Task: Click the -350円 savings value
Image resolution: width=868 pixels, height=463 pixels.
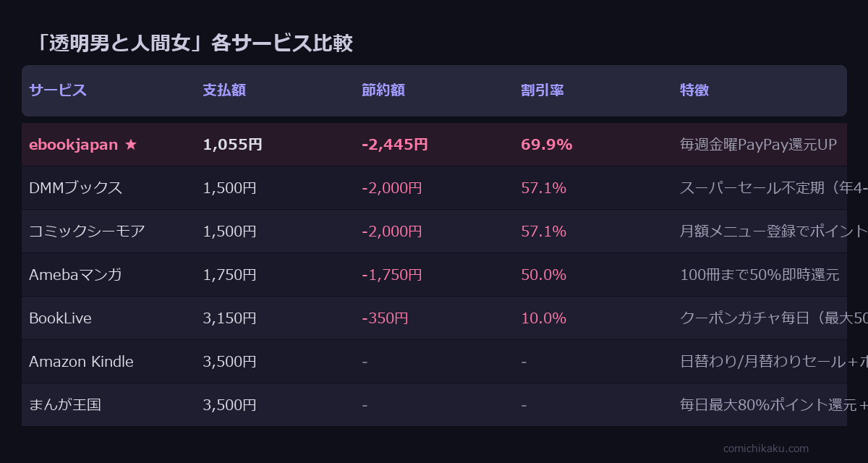Action: (385, 318)
